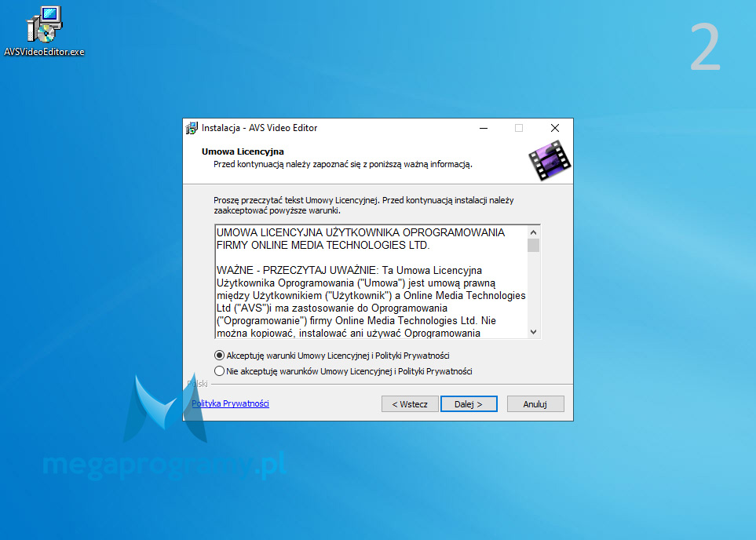Open the Polityka Prywatności link

[x=231, y=403]
